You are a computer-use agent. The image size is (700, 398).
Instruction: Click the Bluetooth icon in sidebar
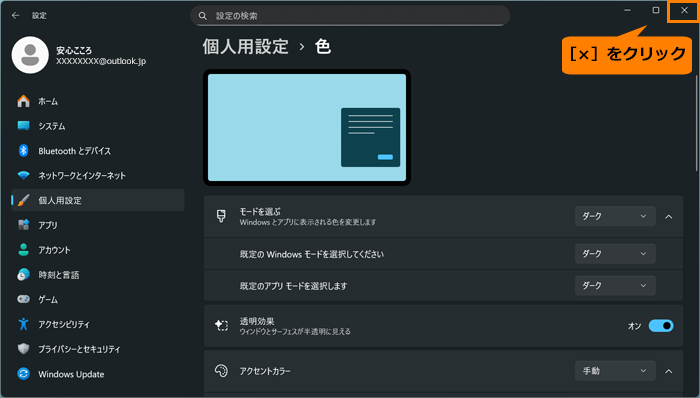pos(24,151)
